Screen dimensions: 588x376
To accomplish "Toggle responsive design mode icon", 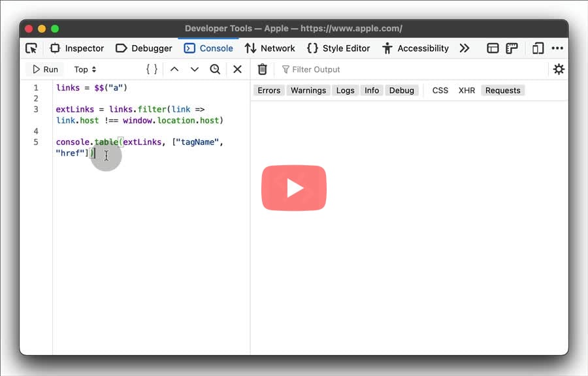I will pos(538,48).
